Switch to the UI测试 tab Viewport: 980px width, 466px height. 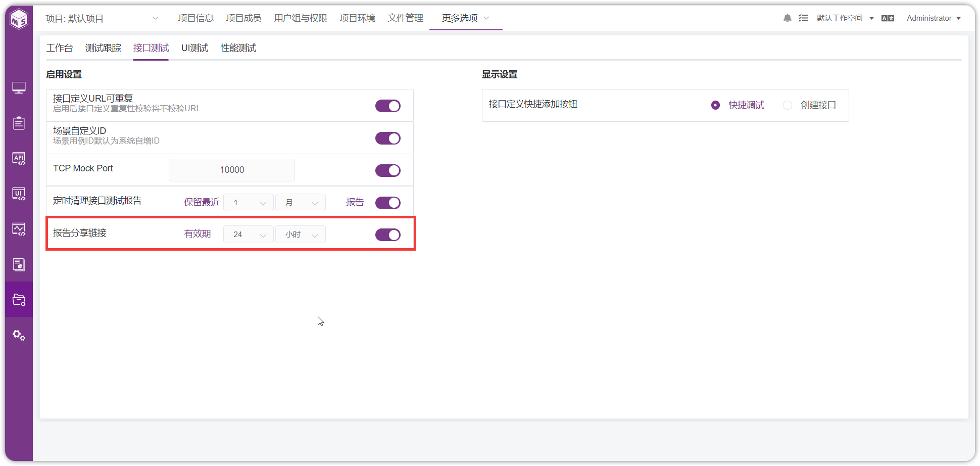pyautogui.click(x=195, y=48)
